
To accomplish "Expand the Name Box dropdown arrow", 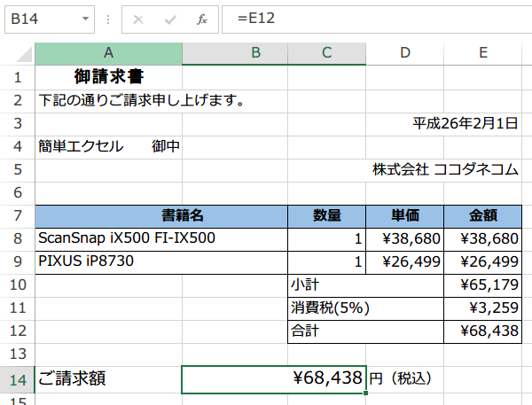I will (x=85, y=19).
